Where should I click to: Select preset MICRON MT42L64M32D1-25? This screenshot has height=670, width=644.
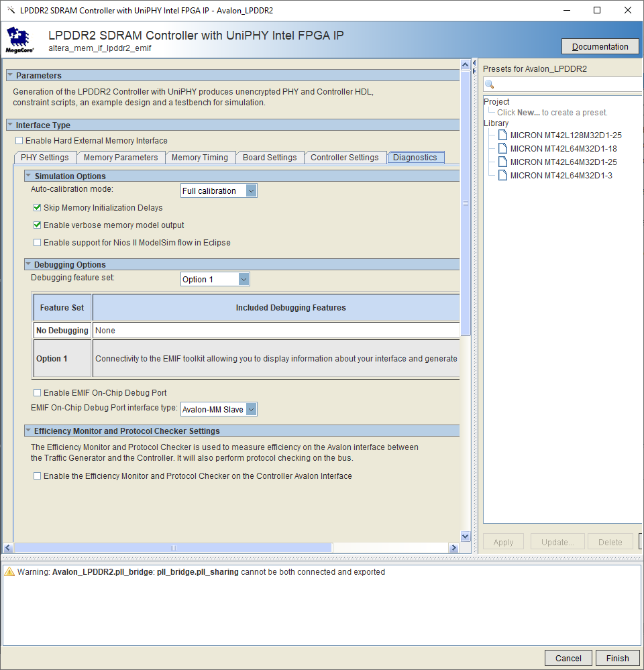[563, 162]
